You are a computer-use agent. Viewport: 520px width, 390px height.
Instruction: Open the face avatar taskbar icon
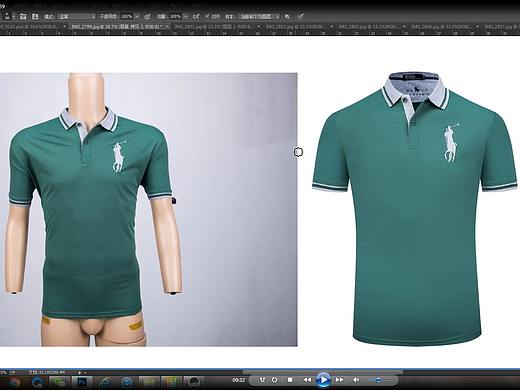click(x=193, y=382)
